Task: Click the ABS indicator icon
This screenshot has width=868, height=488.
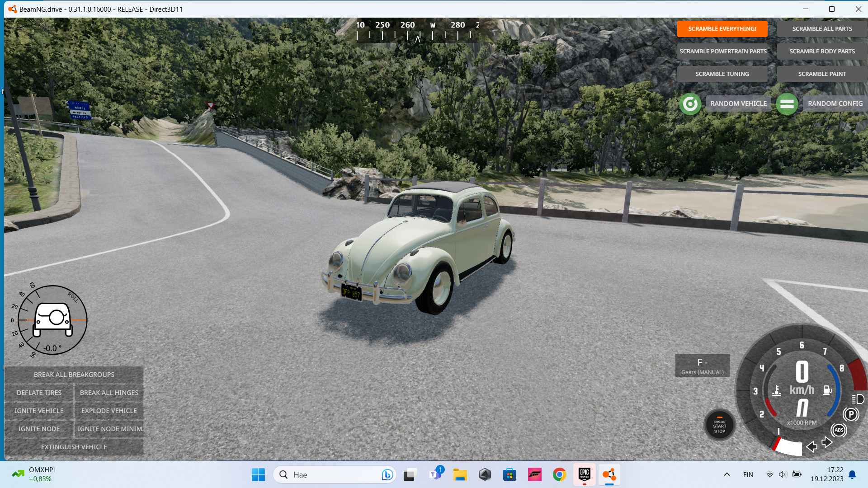Action: point(839,430)
